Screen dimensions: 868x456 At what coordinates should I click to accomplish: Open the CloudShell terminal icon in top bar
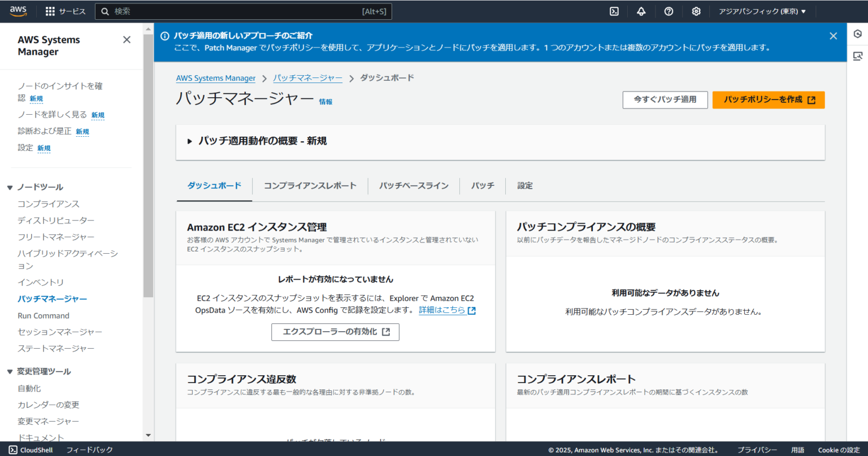(614, 11)
